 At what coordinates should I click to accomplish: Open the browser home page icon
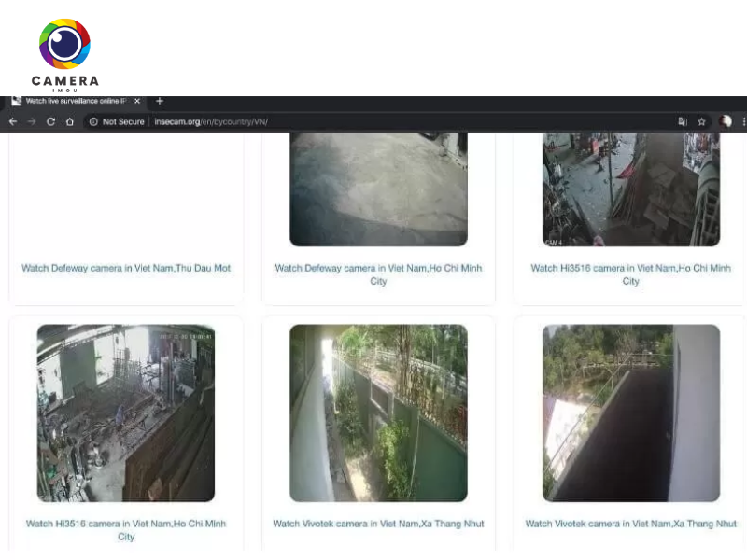[70, 121]
